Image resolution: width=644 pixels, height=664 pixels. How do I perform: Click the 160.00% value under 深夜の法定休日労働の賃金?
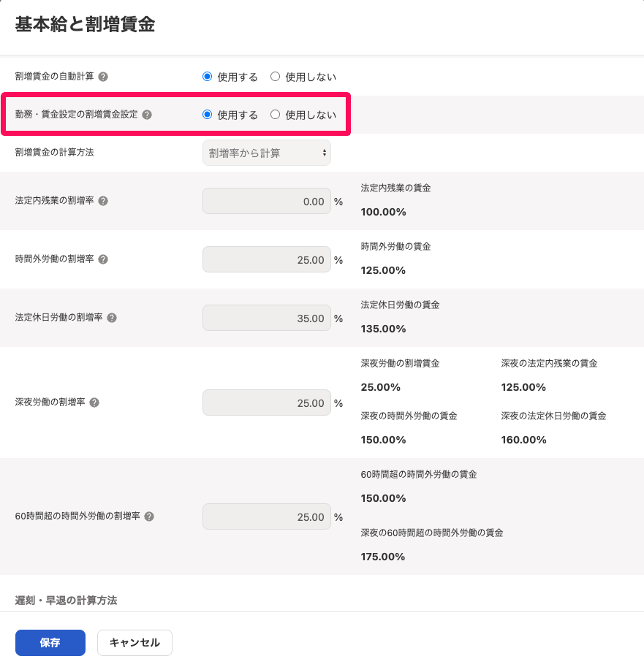click(x=524, y=440)
